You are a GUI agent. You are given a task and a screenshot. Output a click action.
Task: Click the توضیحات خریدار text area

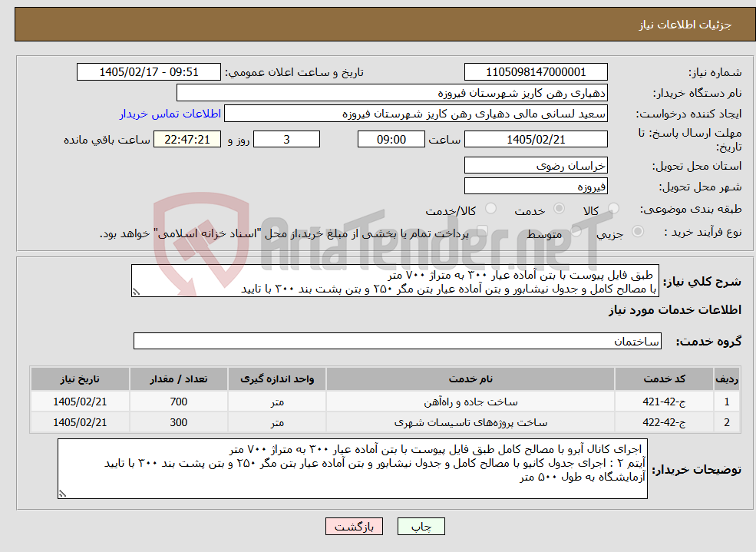point(352,468)
